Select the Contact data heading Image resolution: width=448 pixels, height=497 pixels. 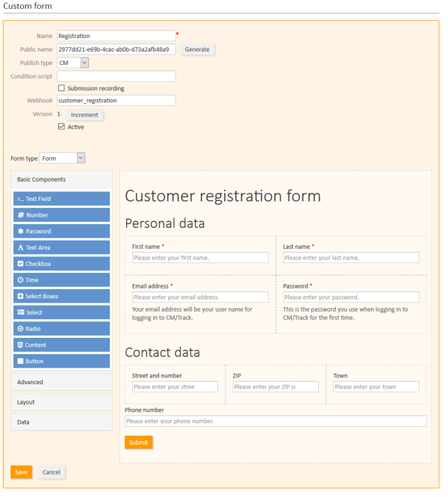[163, 353]
